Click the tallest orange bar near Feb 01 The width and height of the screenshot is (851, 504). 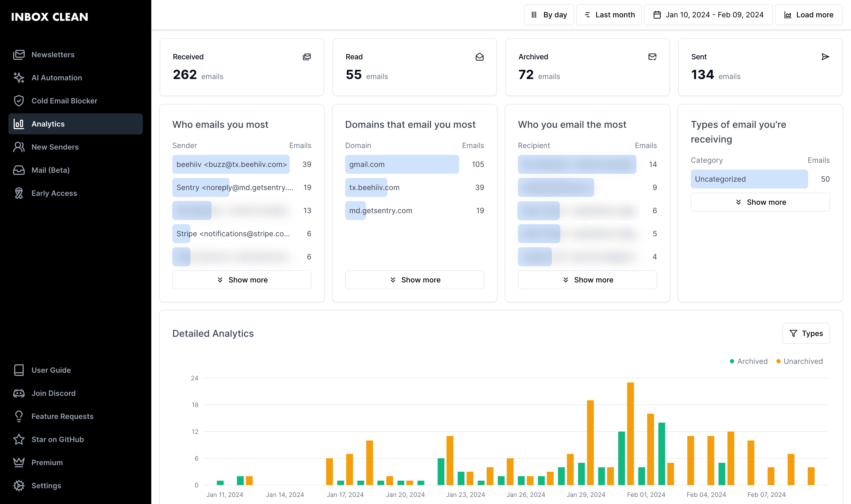click(631, 434)
